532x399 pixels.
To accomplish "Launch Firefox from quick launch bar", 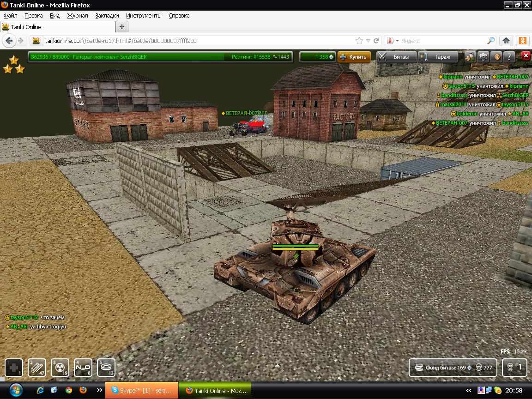I will [x=83, y=390].
